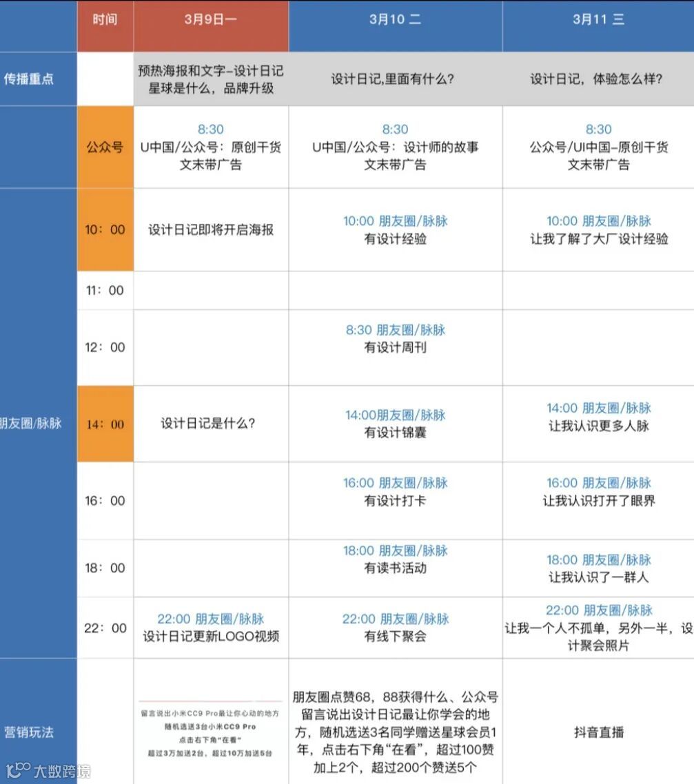Viewport: 694px width, 784px height.
Task: Click the cell 让我了解了大厂设计经验
Action: (598, 229)
